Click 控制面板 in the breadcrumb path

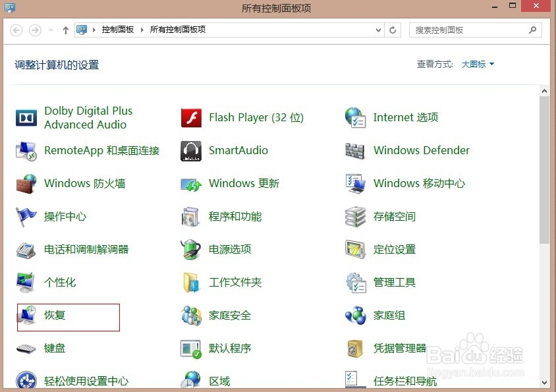click(x=118, y=30)
